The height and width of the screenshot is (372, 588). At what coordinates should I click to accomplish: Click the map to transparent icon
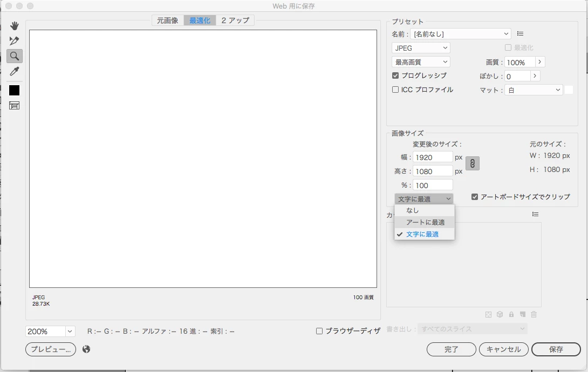[x=488, y=315]
